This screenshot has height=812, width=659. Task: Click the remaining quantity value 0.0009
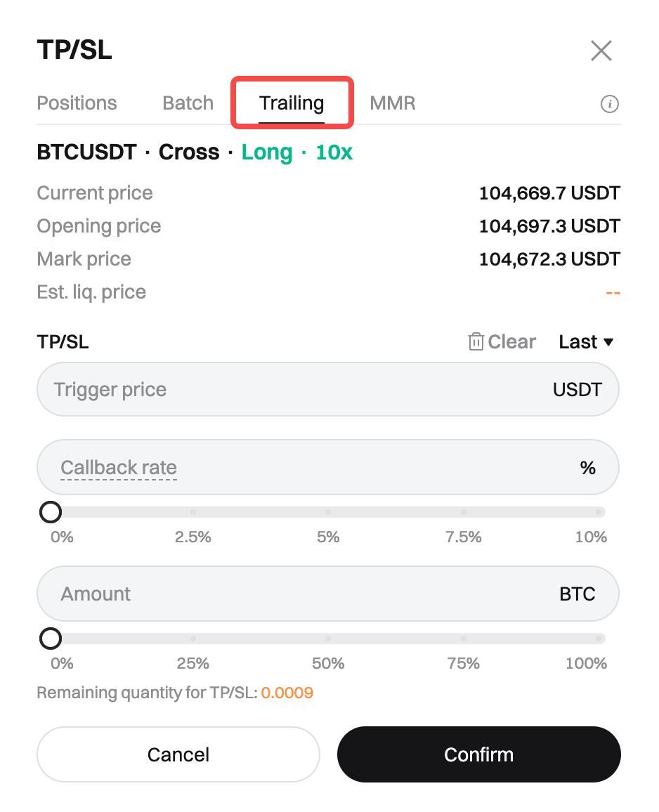[x=287, y=693]
